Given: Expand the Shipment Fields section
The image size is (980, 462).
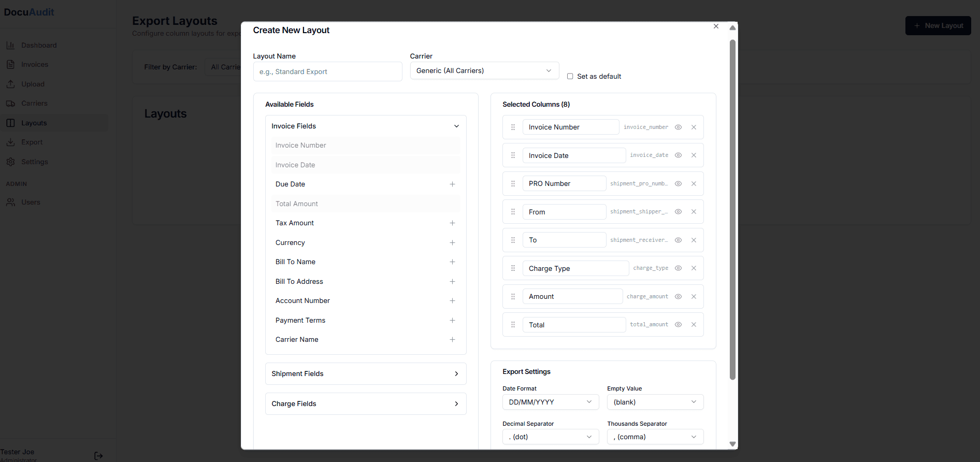Looking at the screenshot, I should tap(366, 374).
